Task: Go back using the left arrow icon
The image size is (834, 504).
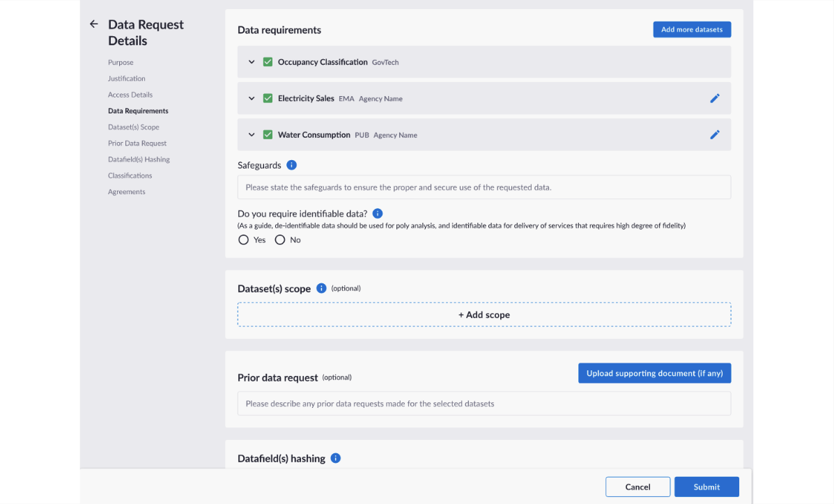Action: [93, 24]
